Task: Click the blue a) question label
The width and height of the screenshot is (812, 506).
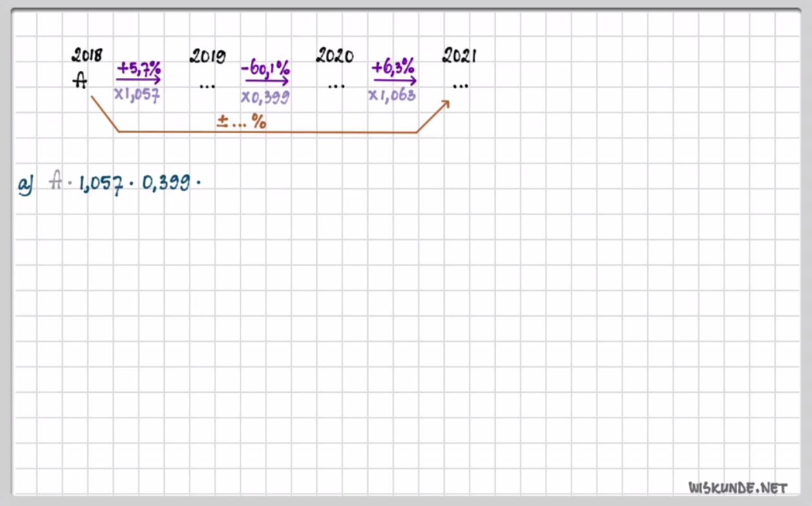Action: pyautogui.click(x=25, y=184)
